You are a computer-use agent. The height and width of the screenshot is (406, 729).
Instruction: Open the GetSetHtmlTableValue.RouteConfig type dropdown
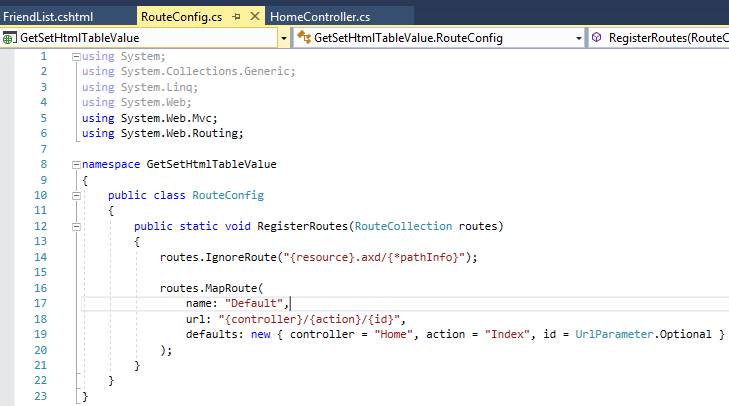[x=578, y=38]
